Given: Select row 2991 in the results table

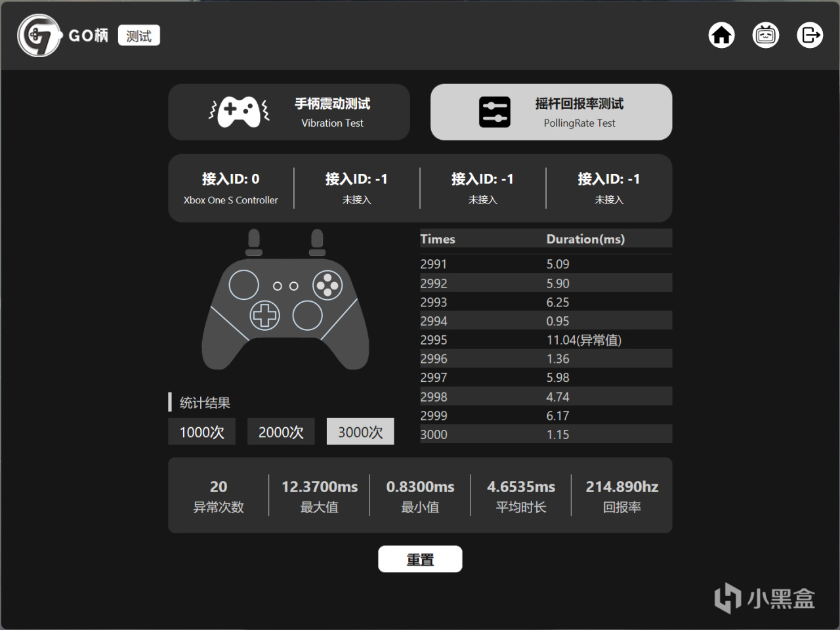Looking at the screenshot, I should 546,264.
